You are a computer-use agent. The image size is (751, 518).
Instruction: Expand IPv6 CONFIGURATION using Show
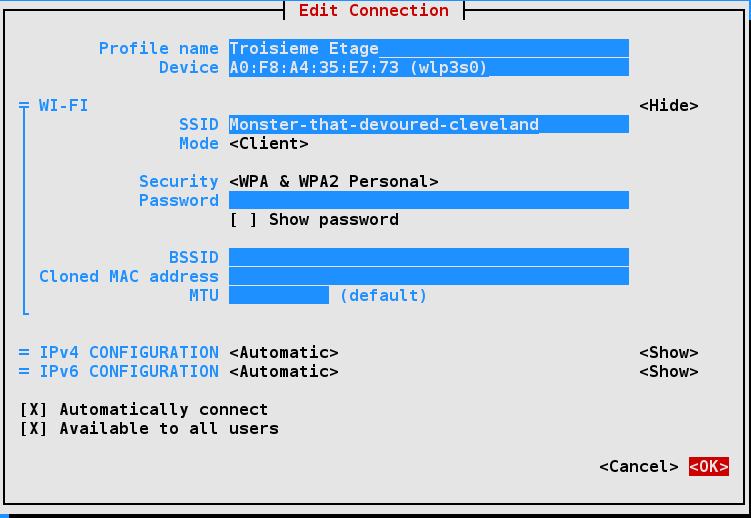668,371
